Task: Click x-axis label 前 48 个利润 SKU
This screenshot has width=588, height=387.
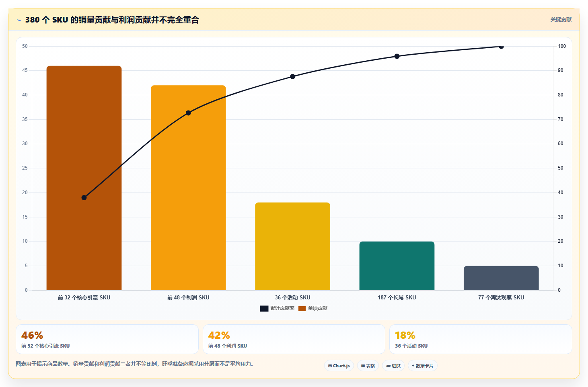Action: click(188, 297)
